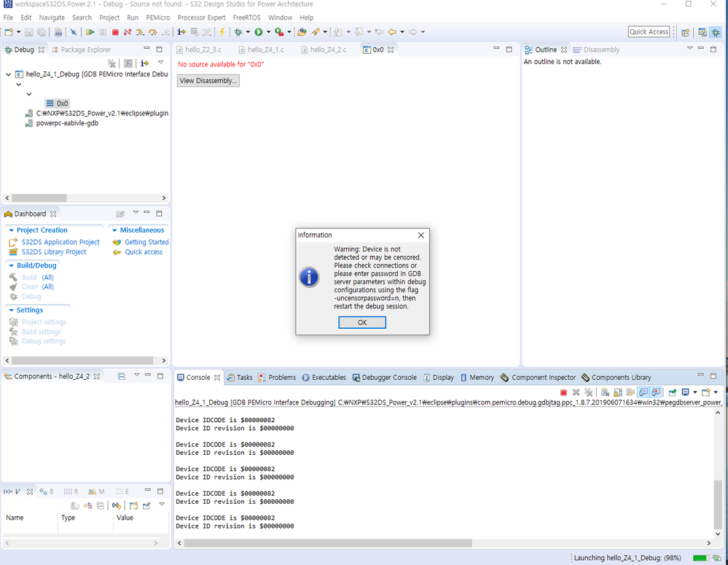Switch to the Disassembly tab
This screenshot has height=565, width=728.
(x=597, y=50)
